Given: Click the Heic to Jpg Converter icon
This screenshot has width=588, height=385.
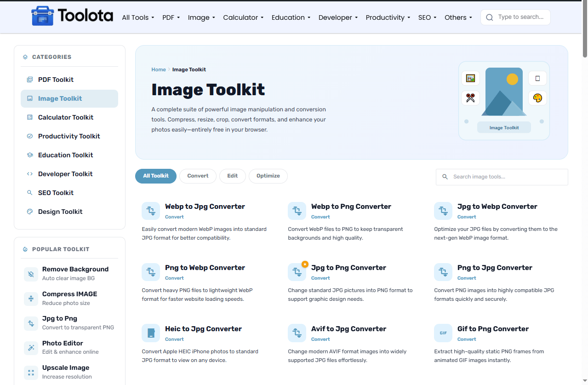Looking at the screenshot, I should point(151,333).
